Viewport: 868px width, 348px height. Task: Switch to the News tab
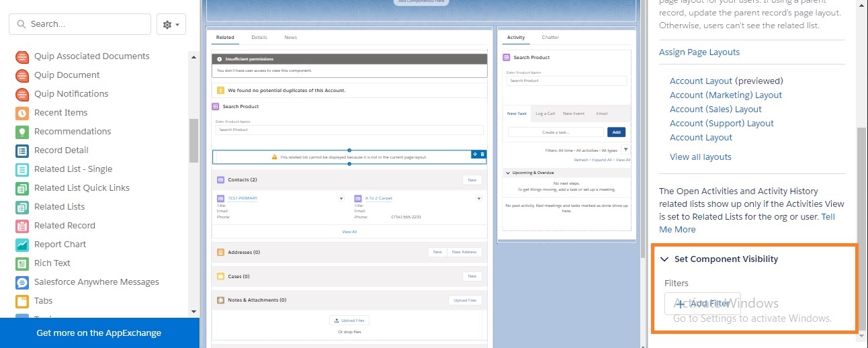pos(290,38)
